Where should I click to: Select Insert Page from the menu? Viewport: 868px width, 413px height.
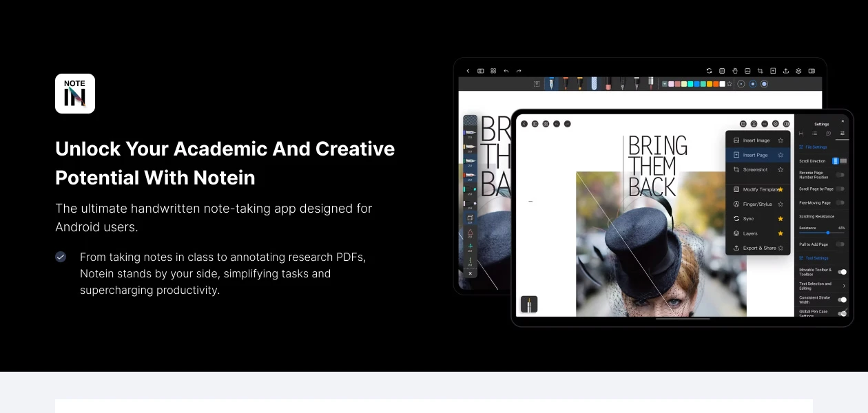[756, 155]
